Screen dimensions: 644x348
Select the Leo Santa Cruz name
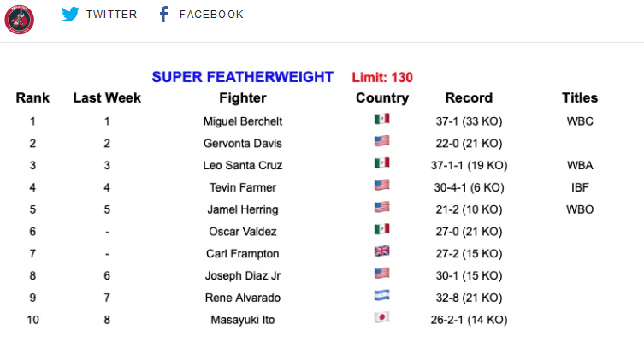(x=242, y=165)
